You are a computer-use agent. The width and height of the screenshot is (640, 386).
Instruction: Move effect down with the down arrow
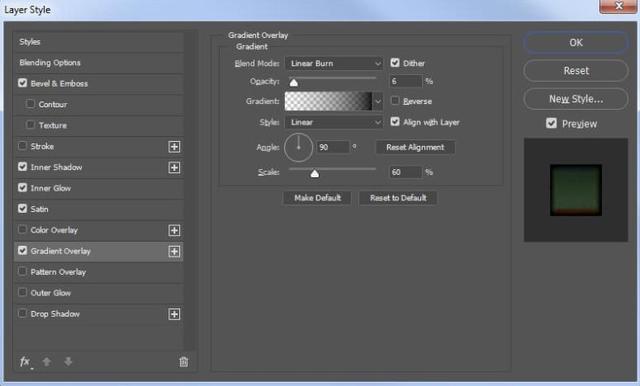(68, 362)
